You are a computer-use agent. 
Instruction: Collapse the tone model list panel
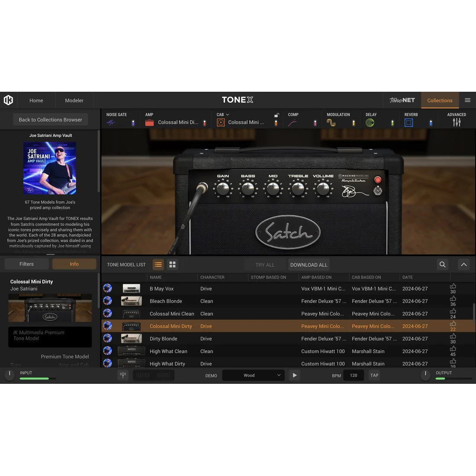click(464, 264)
